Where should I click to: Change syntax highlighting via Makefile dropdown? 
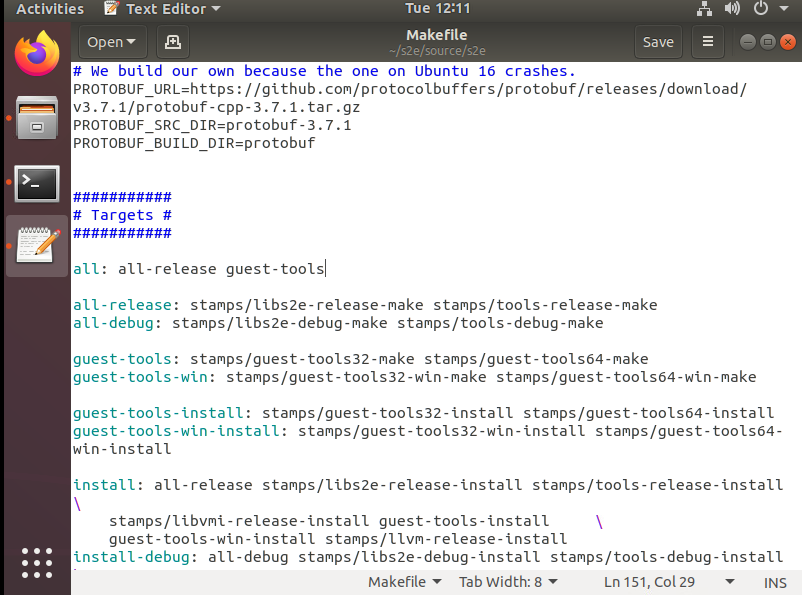[404, 582]
